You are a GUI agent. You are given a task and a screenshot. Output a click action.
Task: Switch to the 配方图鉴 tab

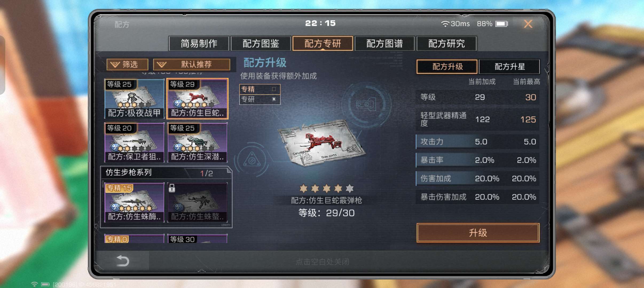tap(261, 43)
